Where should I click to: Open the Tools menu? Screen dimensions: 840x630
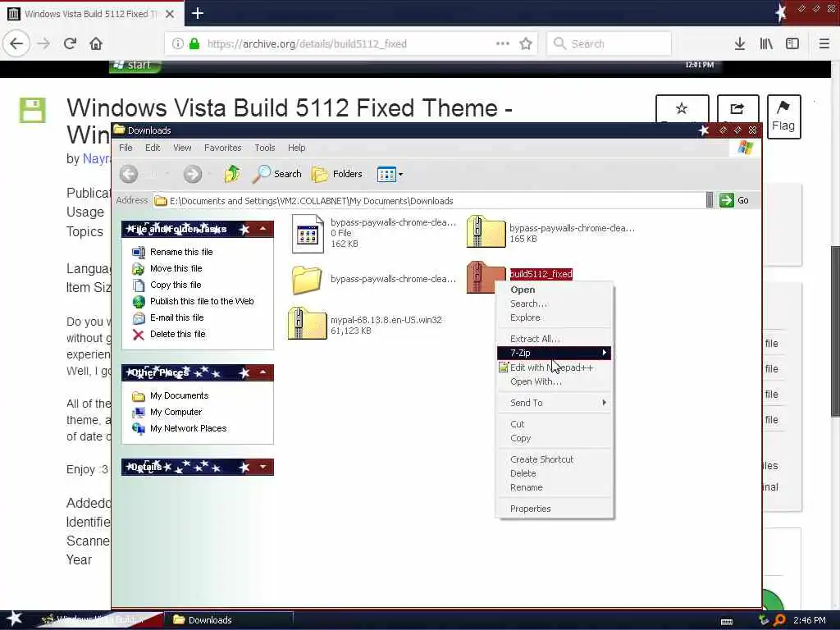[265, 148]
